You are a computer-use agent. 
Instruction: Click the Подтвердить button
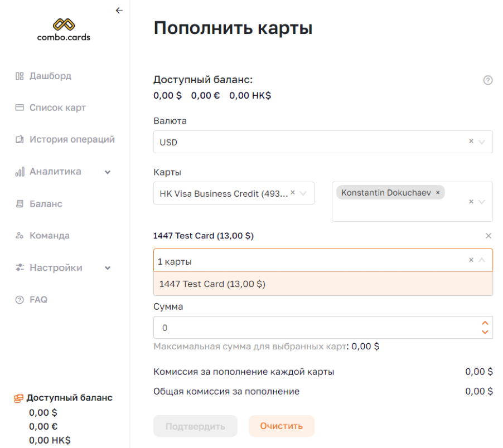195,426
